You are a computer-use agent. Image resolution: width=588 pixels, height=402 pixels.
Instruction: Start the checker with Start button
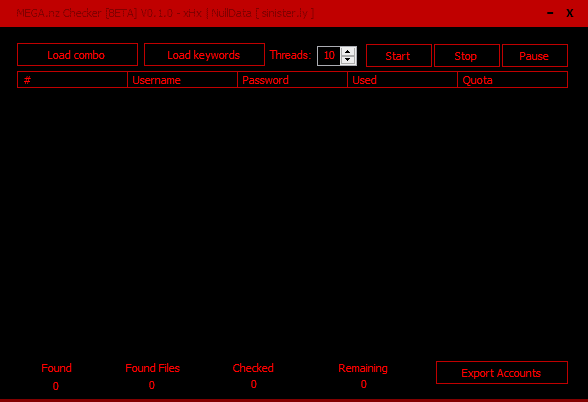click(399, 56)
